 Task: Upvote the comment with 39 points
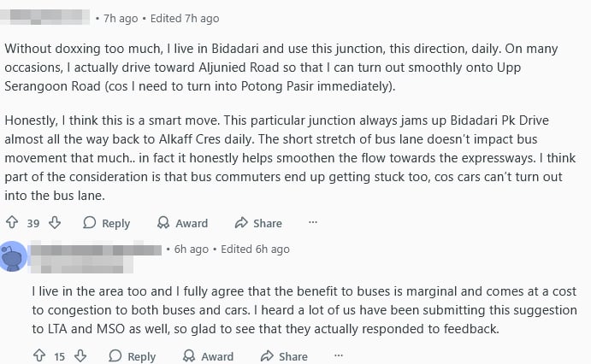click(x=12, y=223)
